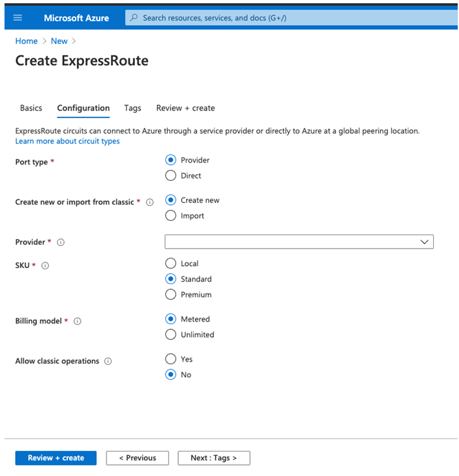Select the Local SKU
The width and height of the screenshot is (459, 476).
[x=170, y=264]
